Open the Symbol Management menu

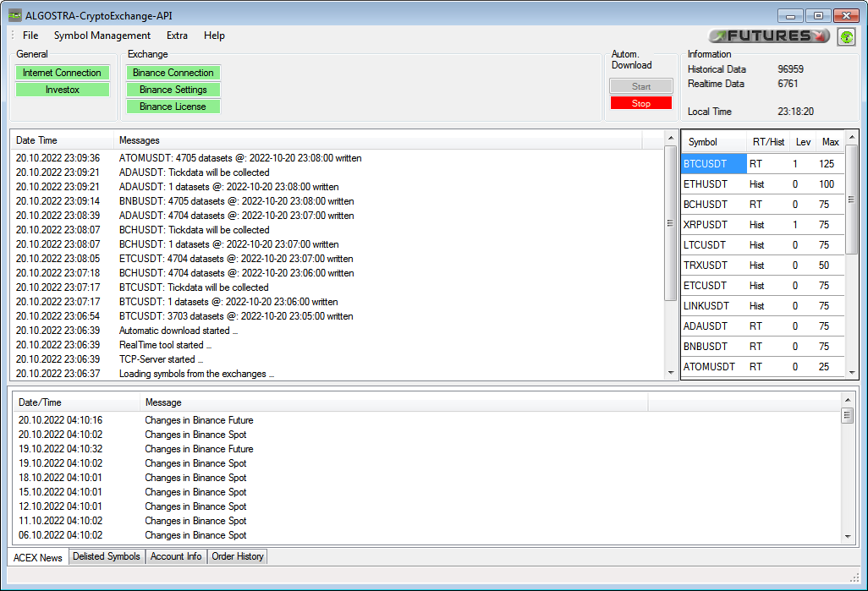(x=102, y=36)
